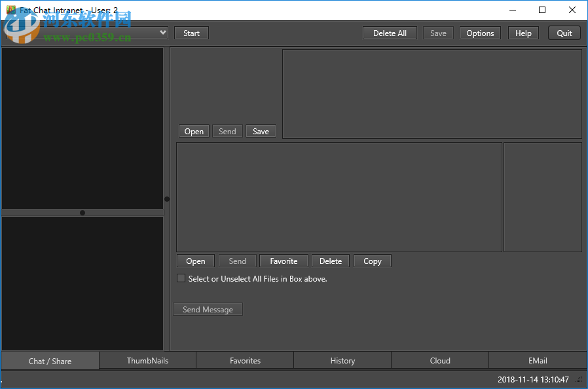The image size is (588, 389).
Task: Open the ThumbNails tab
Action: [147, 360]
